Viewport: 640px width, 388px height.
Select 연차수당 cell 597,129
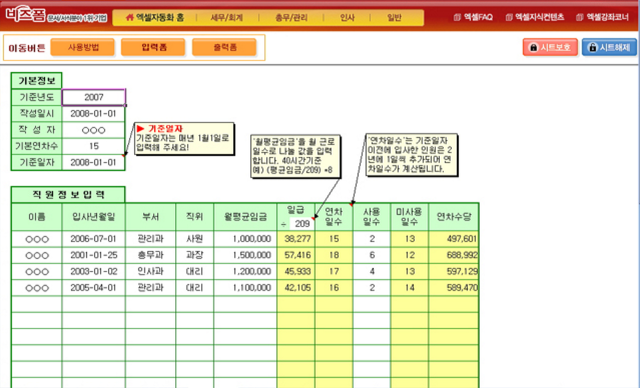(x=453, y=271)
